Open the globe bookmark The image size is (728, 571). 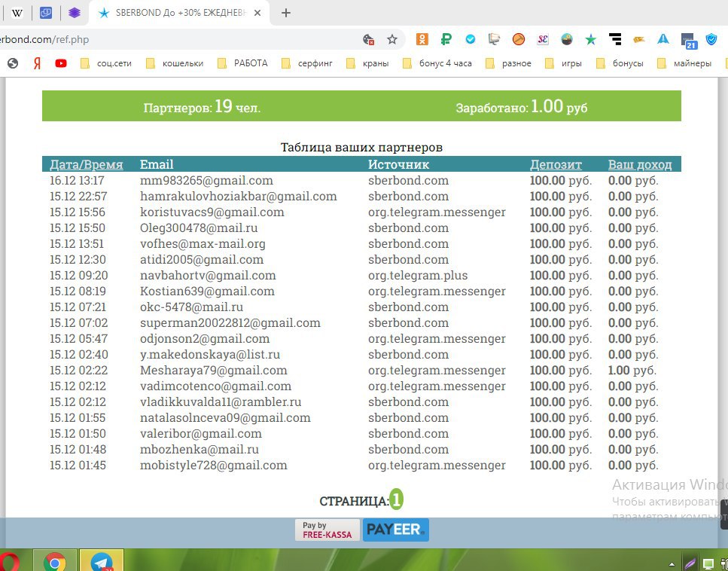click(13, 63)
